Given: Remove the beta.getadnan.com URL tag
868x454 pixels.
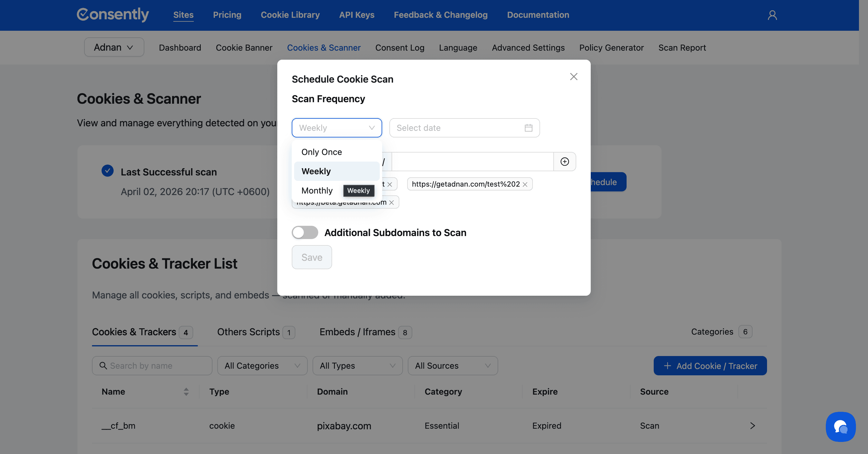Looking at the screenshot, I should tap(392, 203).
